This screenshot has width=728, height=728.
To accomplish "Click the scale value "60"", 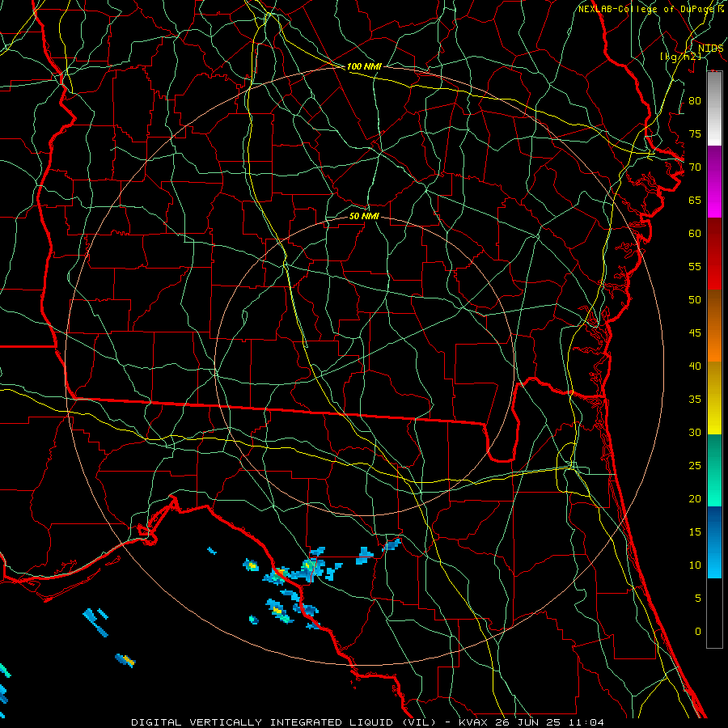I will tap(695, 234).
